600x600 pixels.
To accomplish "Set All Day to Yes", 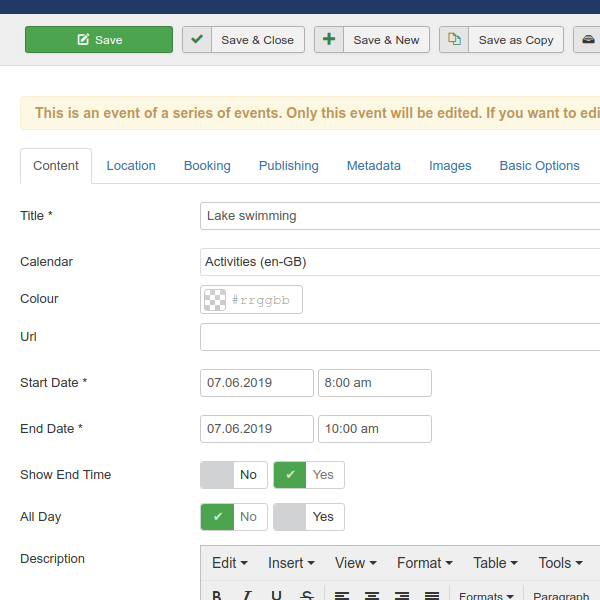I will [309, 517].
